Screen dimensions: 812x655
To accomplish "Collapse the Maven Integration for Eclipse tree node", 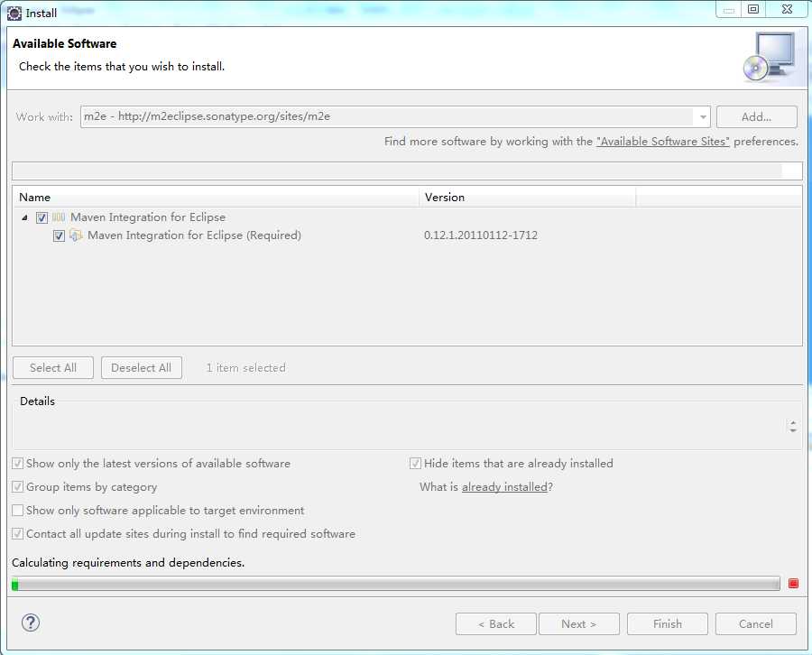I will (x=24, y=217).
